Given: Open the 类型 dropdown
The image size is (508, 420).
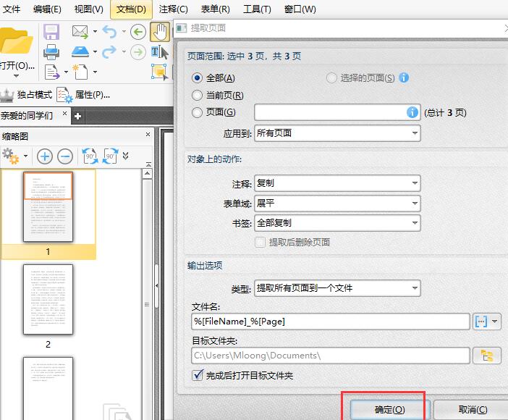Looking at the screenshot, I should tap(337, 288).
